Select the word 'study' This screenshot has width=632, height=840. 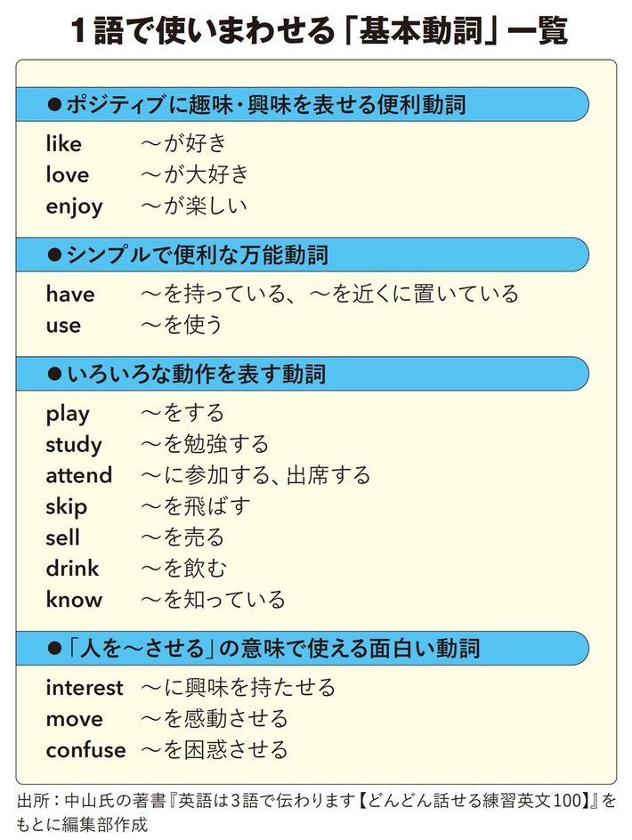[73, 445]
